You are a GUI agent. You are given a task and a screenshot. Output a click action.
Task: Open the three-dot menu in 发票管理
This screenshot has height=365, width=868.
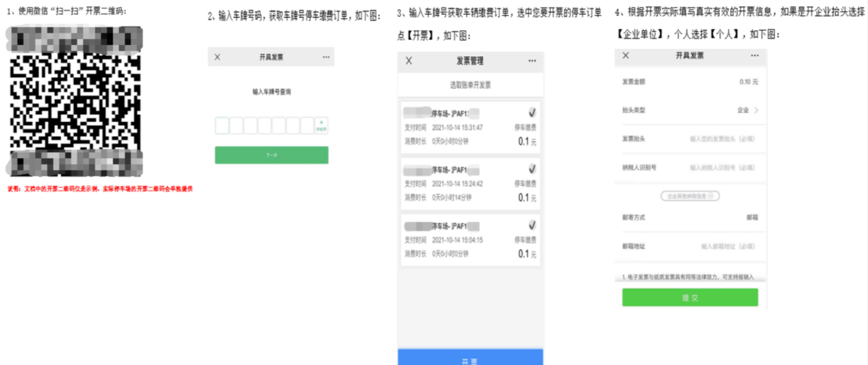(532, 61)
